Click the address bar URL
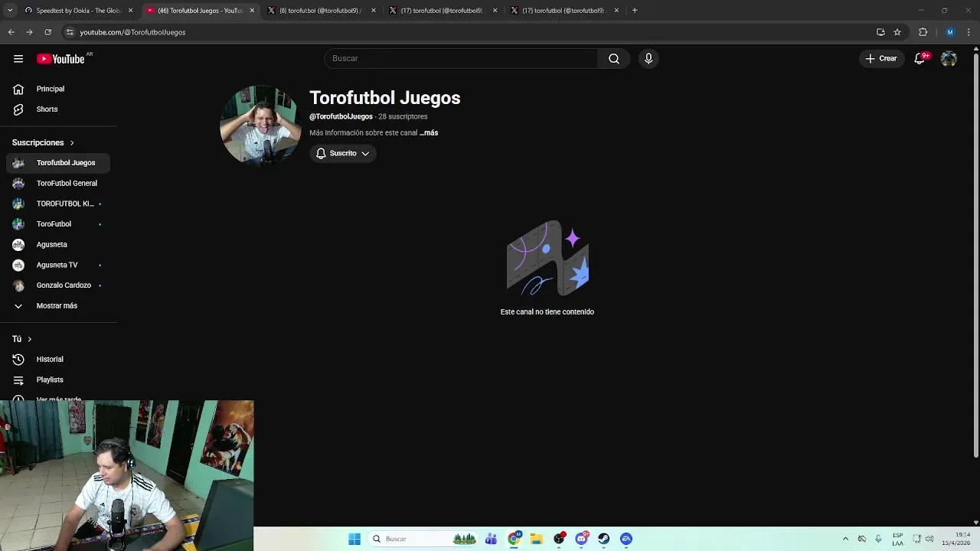 pos(132,32)
